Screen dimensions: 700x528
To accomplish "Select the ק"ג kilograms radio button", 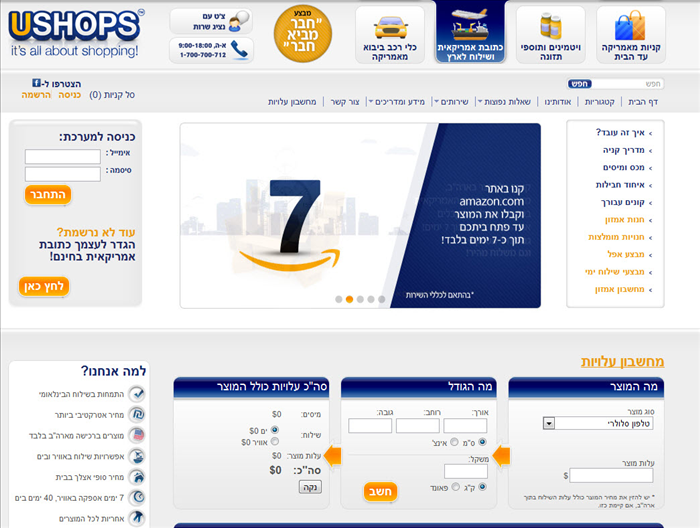I will tap(482, 487).
